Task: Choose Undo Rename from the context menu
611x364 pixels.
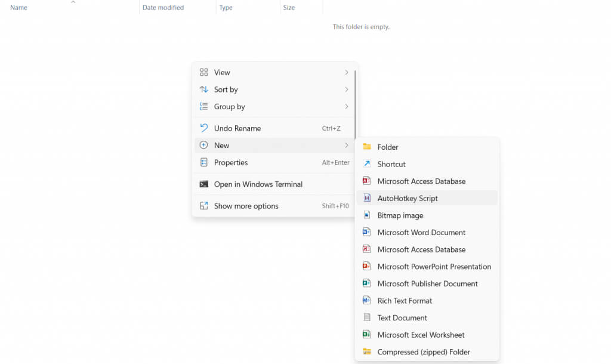Action: click(x=237, y=128)
